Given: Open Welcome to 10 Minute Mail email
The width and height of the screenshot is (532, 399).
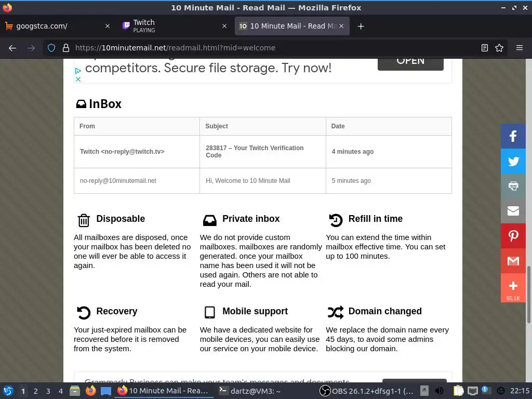Looking at the screenshot, I should pyautogui.click(x=248, y=181).
